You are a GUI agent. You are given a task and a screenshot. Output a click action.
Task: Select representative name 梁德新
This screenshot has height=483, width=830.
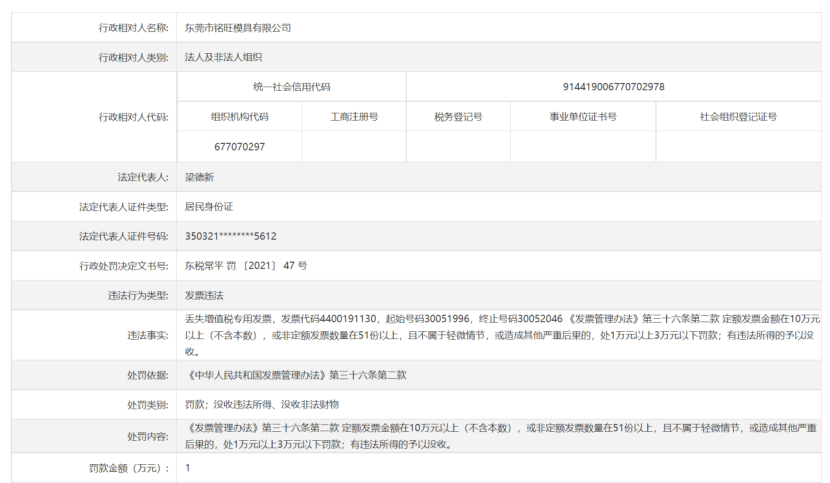tap(199, 177)
